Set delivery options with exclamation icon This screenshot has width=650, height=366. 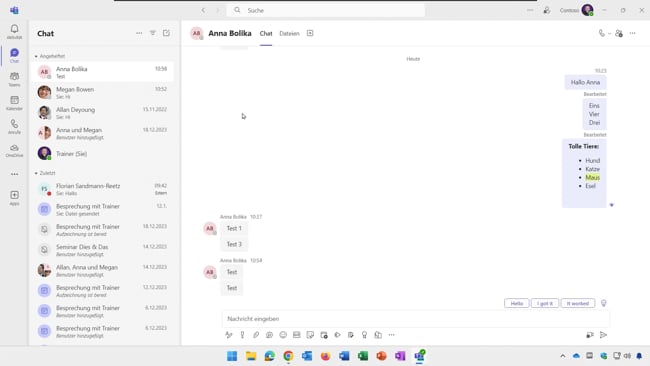pos(242,335)
